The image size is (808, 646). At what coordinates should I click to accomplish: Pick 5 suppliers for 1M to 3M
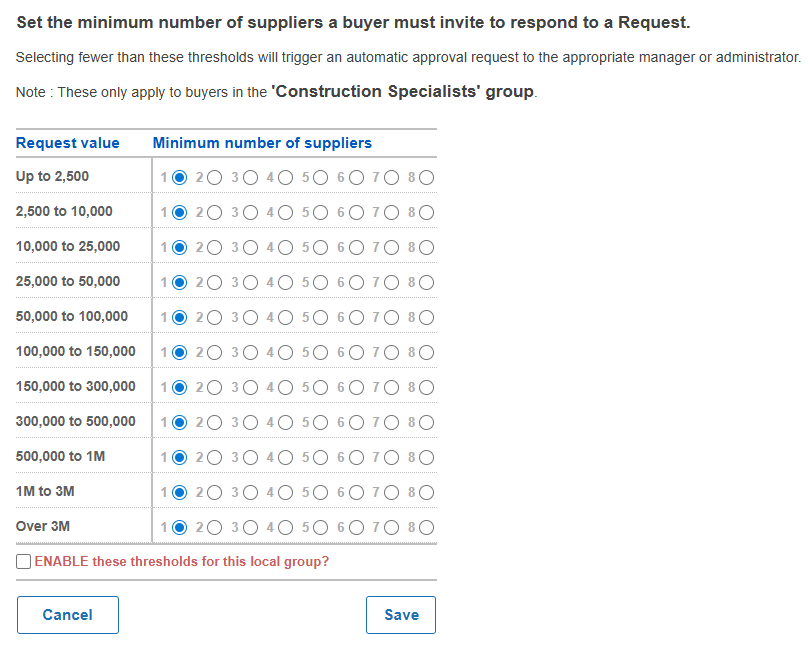click(320, 493)
